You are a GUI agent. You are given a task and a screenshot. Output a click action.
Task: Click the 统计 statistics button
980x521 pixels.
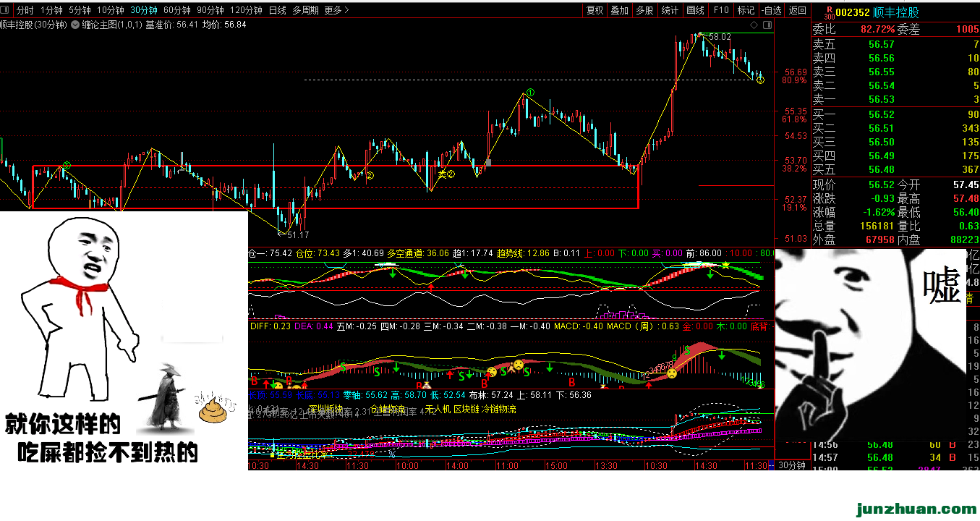click(x=670, y=10)
